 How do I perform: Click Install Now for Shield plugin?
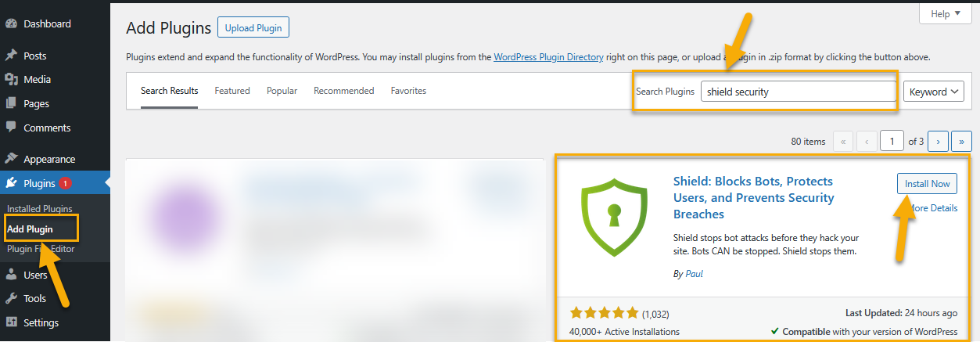coord(927,184)
